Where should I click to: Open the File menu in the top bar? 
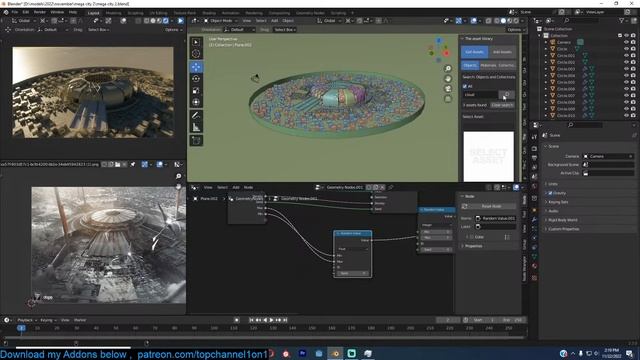pos(15,12)
